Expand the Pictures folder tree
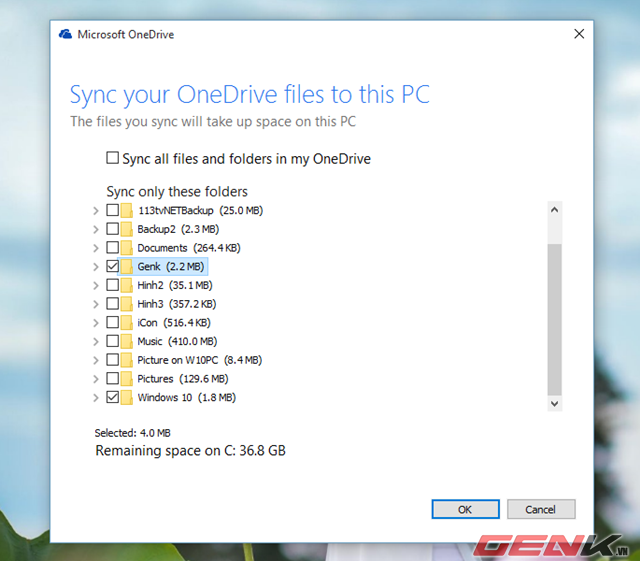 96,379
